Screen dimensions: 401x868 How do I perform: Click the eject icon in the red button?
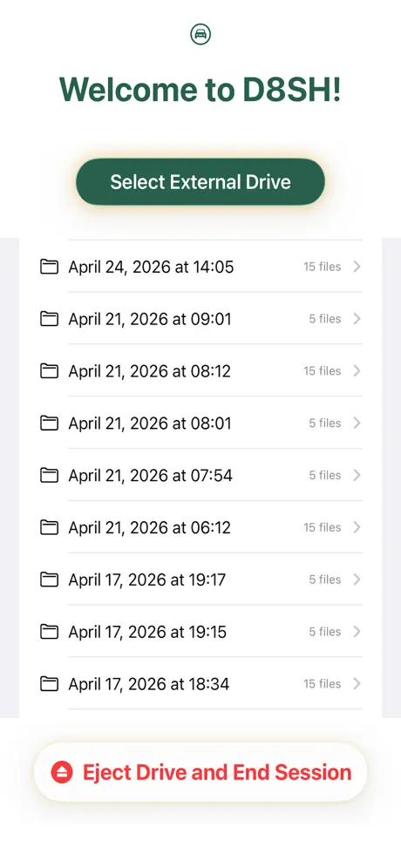(x=62, y=772)
